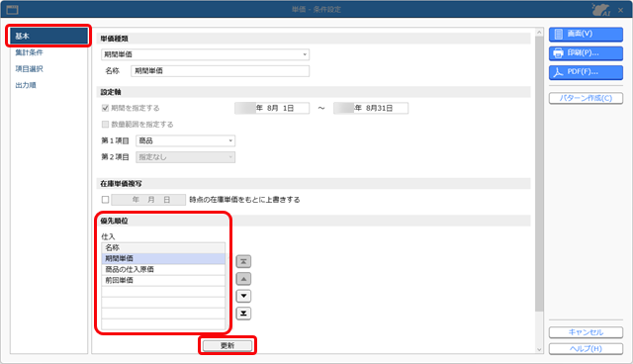The width and height of the screenshot is (633, 364).
Task: Click the 更新 button
Action: tap(227, 345)
